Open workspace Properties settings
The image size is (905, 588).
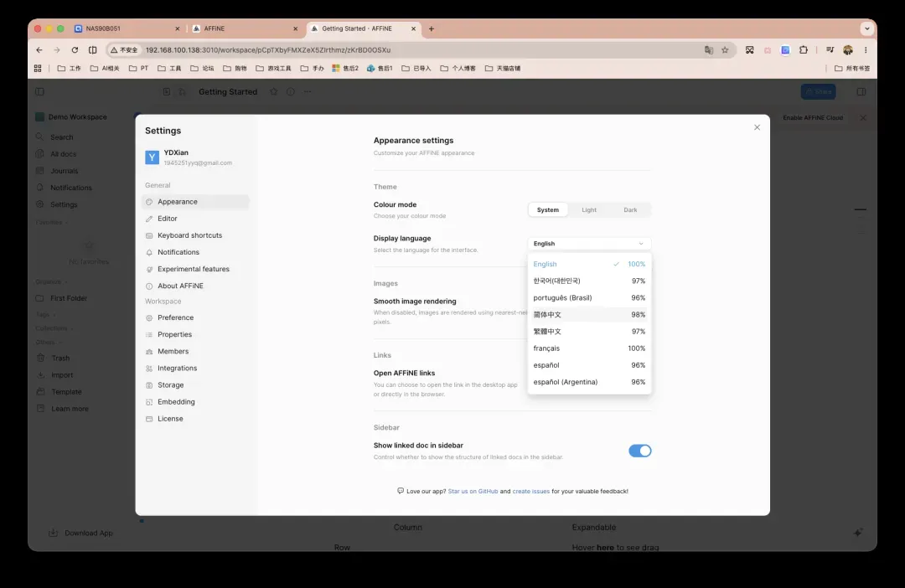click(195, 334)
